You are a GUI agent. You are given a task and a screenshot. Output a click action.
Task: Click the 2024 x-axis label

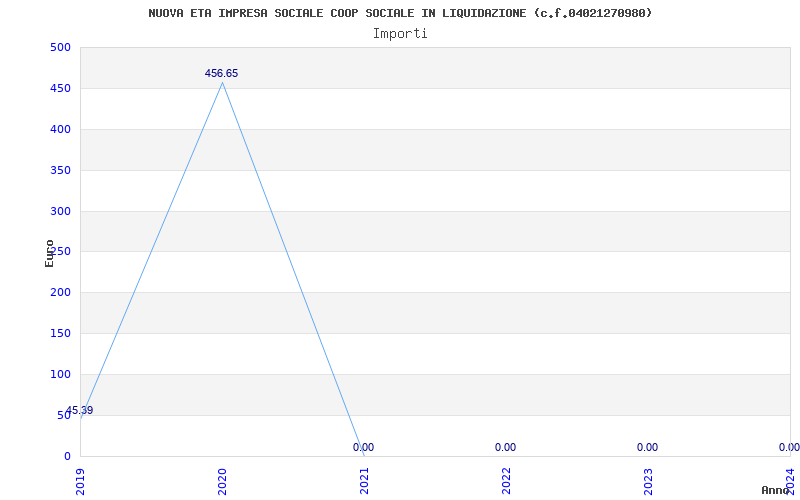pos(790,482)
